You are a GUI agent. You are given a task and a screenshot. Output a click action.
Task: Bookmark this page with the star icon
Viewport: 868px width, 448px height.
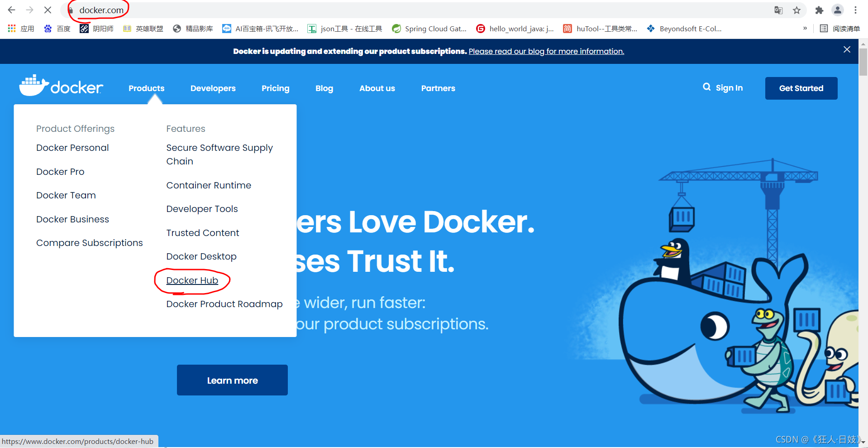click(x=796, y=10)
